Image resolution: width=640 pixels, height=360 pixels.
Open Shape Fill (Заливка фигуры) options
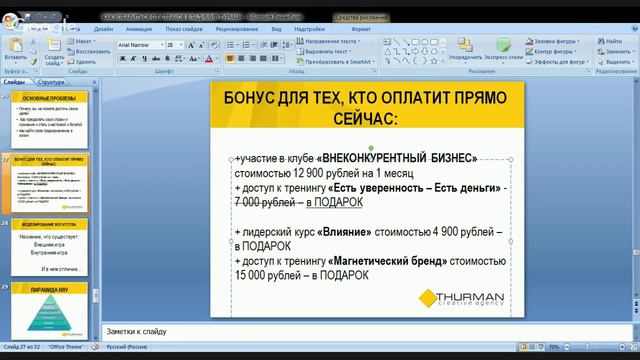coord(553,41)
